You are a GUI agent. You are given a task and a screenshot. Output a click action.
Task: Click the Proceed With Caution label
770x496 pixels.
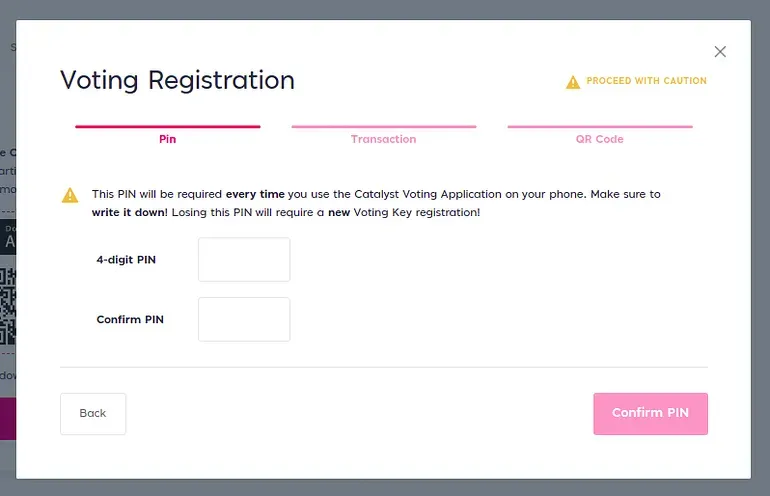646,81
